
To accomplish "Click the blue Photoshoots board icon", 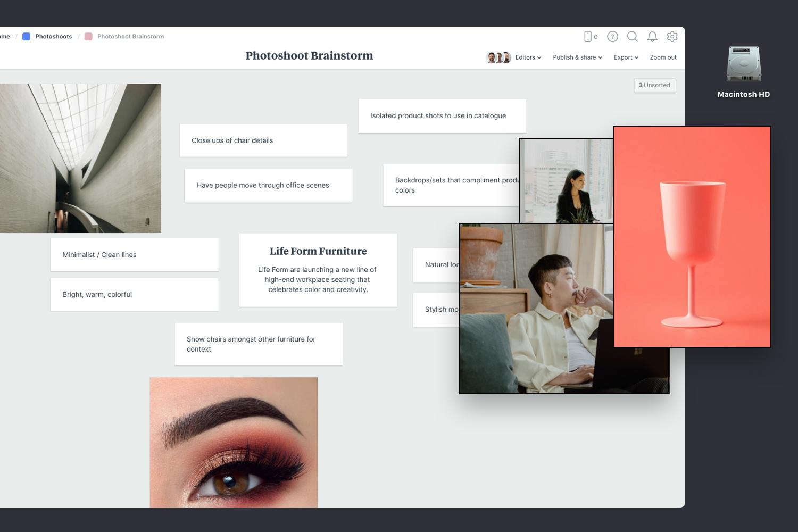I will (x=26, y=37).
